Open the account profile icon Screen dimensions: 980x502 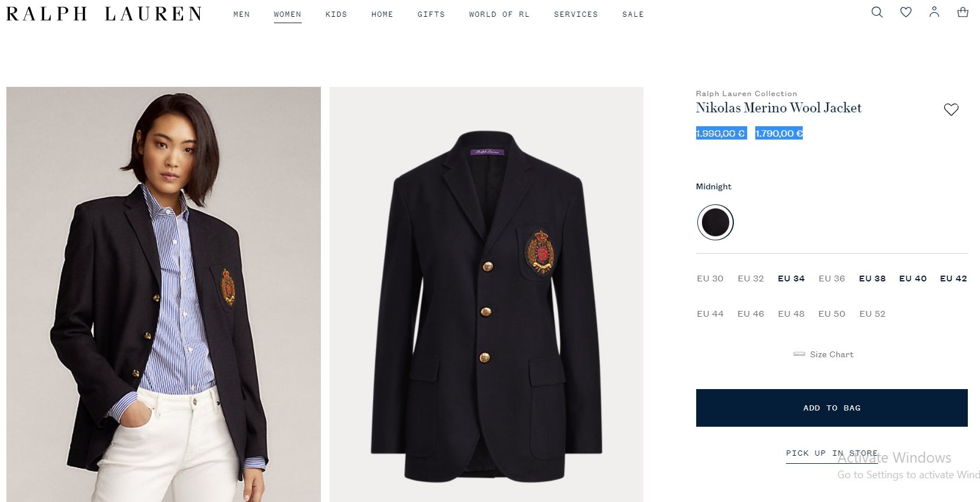[934, 12]
